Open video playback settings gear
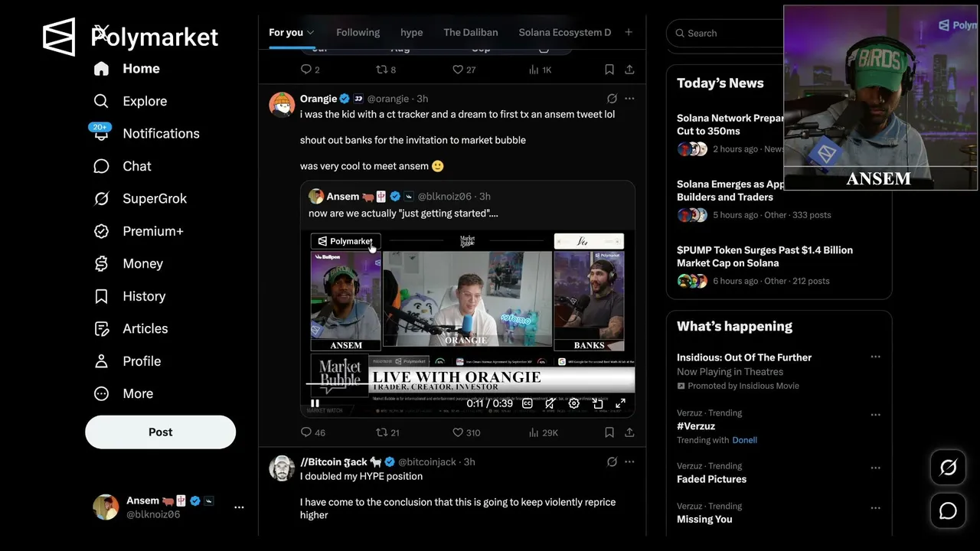Viewport: 980px width, 551px height. click(x=574, y=403)
